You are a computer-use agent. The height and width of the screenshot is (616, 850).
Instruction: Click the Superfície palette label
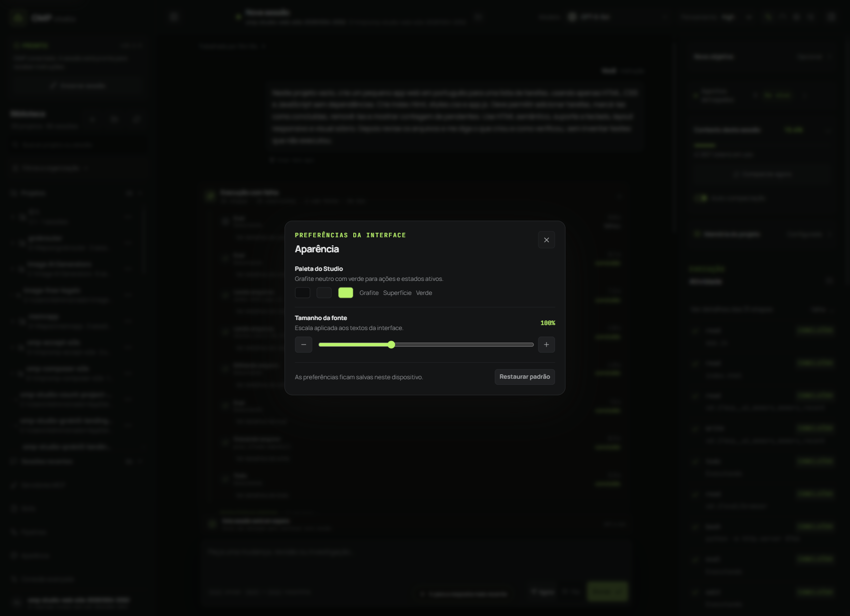coord(397,293)
